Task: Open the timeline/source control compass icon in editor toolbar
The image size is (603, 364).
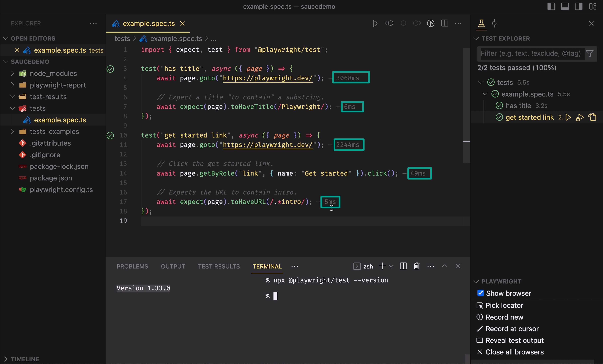Action: 431,23
